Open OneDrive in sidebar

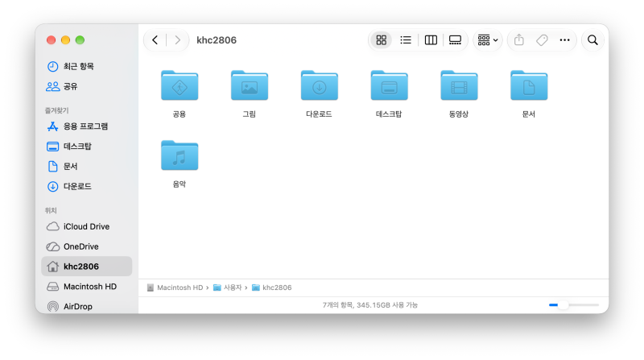pos(87,246)
